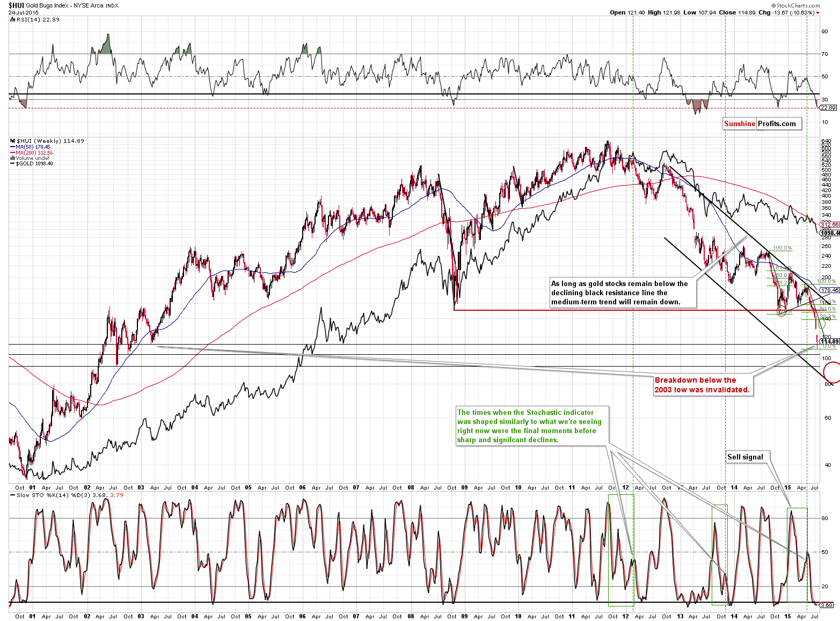Click the blue MA(50) legend swatch

tap(12, 147)
